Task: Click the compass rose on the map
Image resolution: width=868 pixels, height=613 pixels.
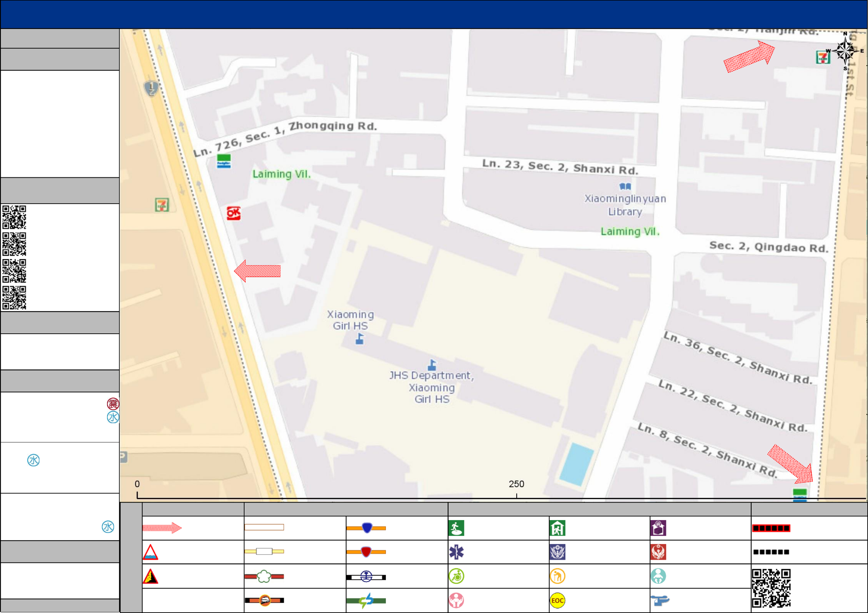Action: pyautogui.click(x=845, y=51)
